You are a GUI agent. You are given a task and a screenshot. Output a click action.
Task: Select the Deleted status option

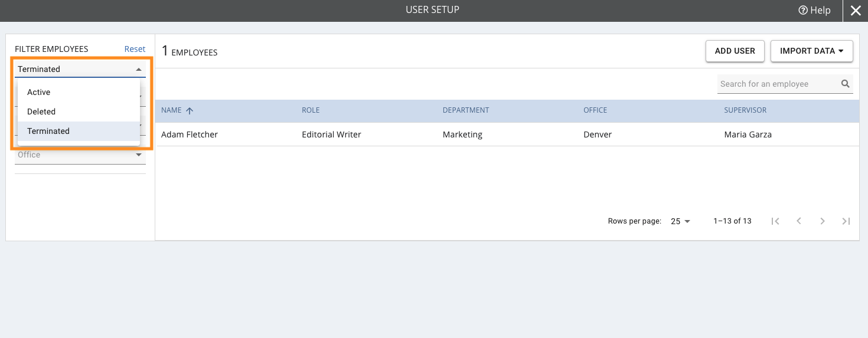click(x=79, y=111)
